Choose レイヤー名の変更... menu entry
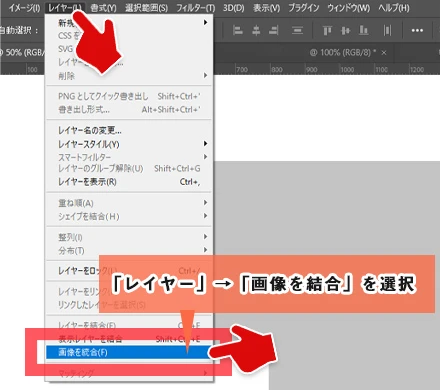The image size is (440, 390). (x=129, y=130)
